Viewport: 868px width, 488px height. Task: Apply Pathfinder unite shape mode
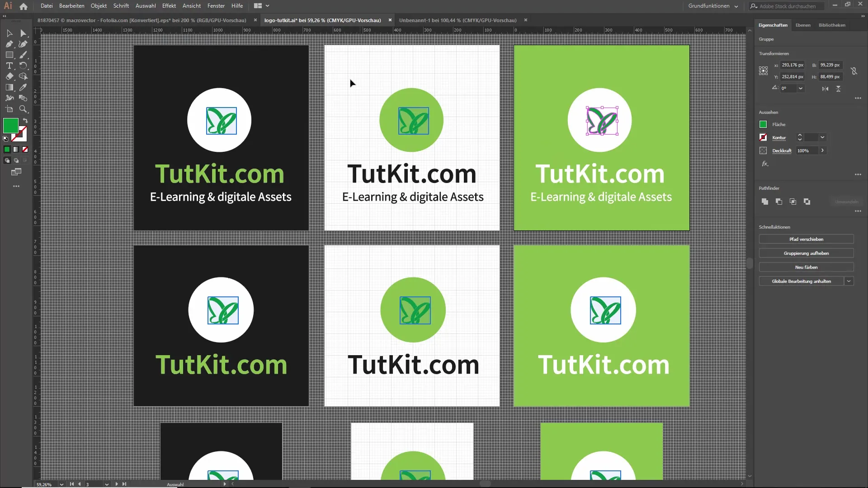pyautogui.click(x=765, y=202)
